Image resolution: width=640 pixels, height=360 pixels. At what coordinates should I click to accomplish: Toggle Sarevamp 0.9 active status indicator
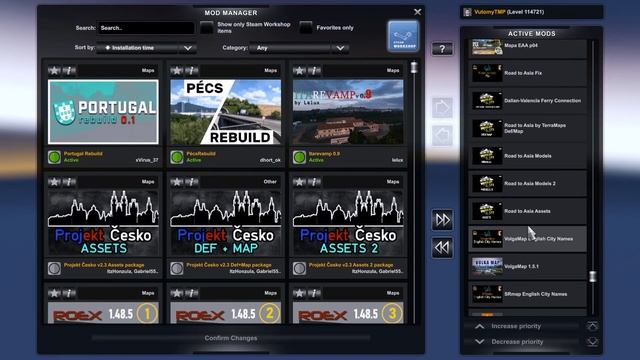click(299, 157)
